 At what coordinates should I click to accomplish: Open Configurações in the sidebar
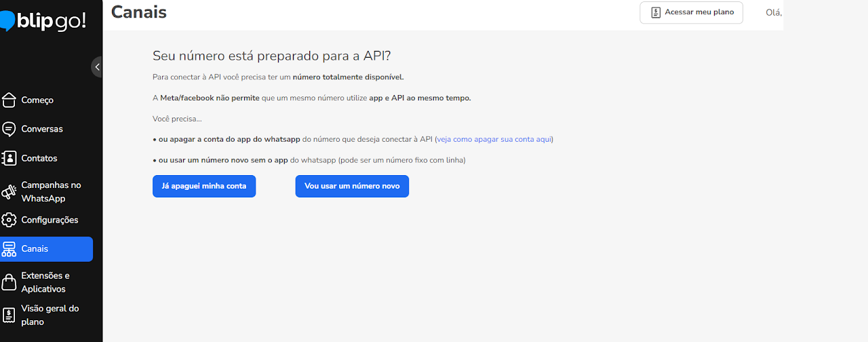[50, 220]
